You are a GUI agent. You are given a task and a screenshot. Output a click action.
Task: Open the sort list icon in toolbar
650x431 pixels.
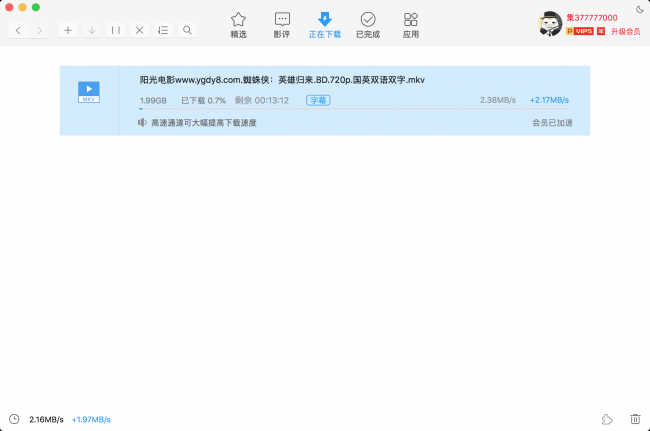[x=164, y=30]
